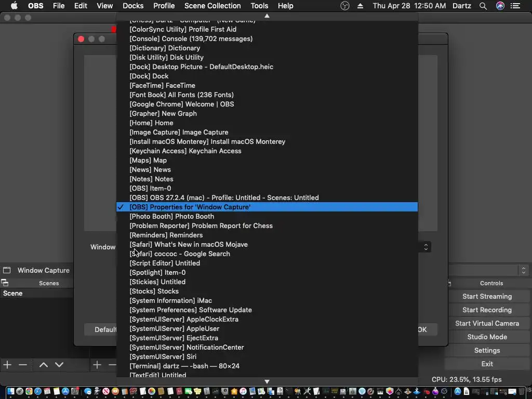Choose [FaceTime] FaceTime window
Viewport: 532px width, 399px height.
267,86
